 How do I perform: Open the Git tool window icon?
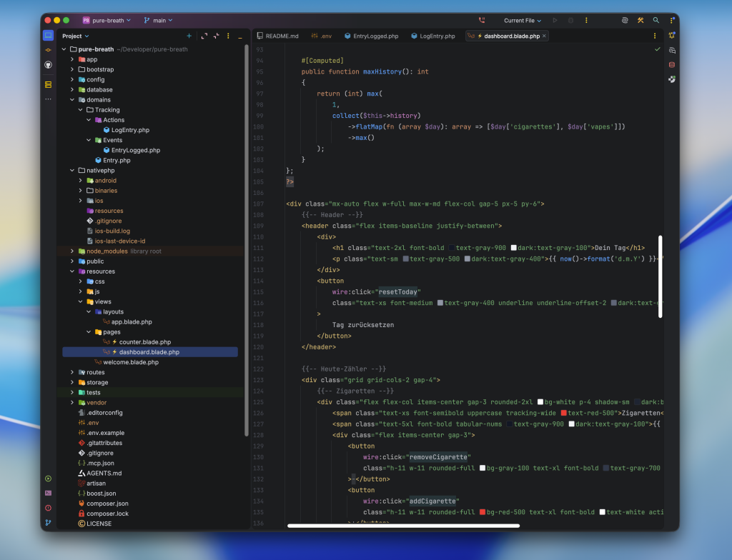[48, 523]
